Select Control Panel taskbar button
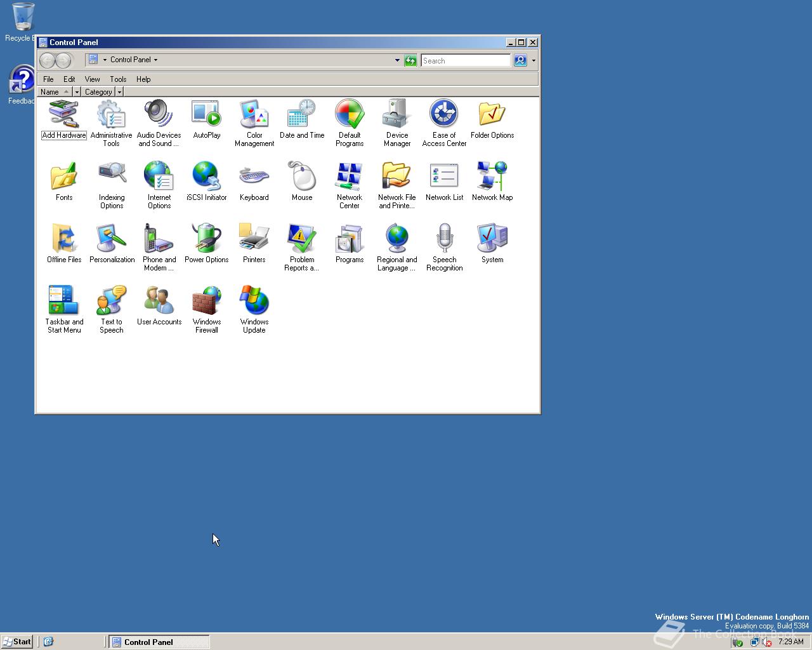Image resolution: width=812 pixels, height=650 pixels. (159, 642)
